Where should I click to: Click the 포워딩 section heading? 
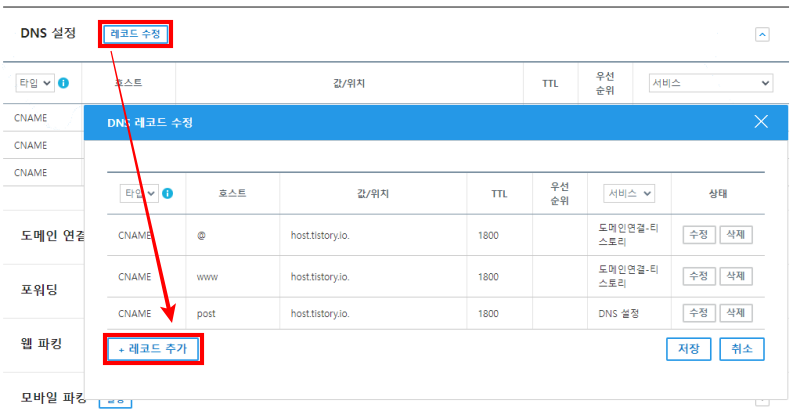tap(39, 290)
